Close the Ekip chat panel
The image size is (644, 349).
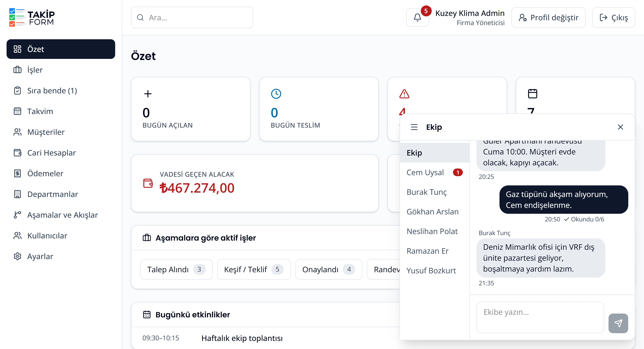pos(620,127)
